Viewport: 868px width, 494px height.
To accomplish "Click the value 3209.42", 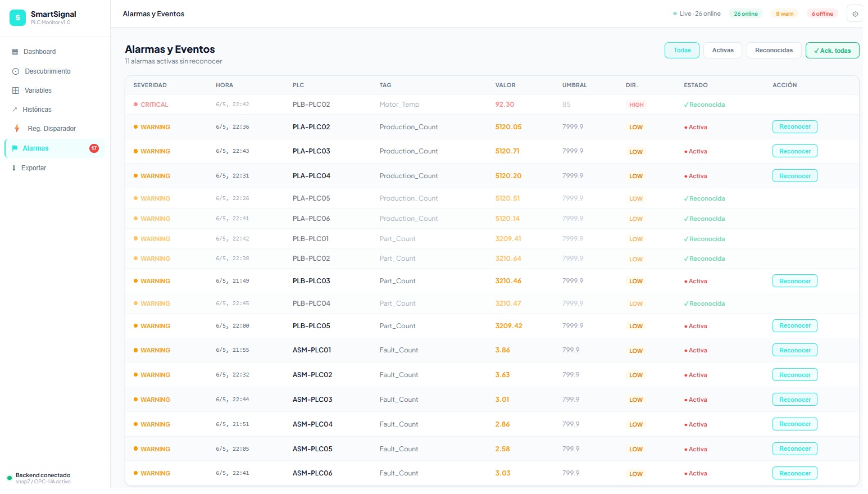I will 508,326.
